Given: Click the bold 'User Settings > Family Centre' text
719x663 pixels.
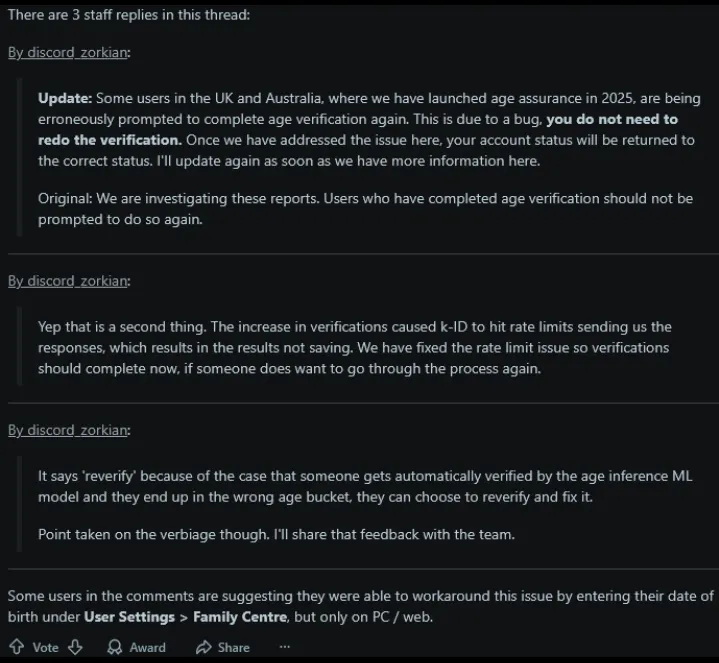Looking at the screenshot, I should (x=186, y=617).
